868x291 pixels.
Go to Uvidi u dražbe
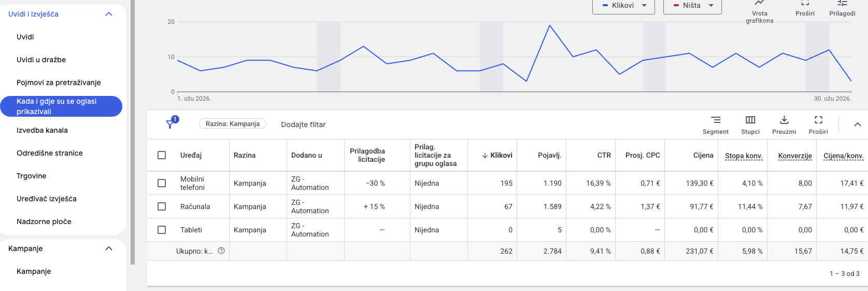point(41,60)
